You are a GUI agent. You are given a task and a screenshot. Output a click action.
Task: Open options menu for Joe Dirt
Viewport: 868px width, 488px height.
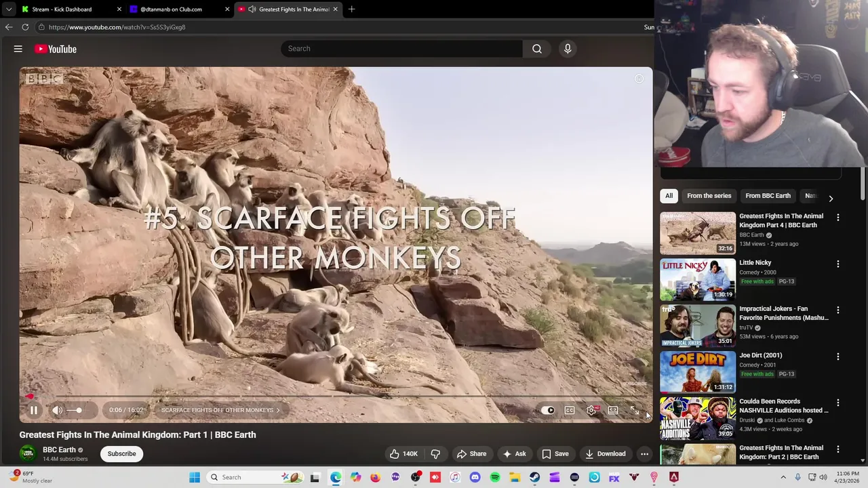click(838, 357)
